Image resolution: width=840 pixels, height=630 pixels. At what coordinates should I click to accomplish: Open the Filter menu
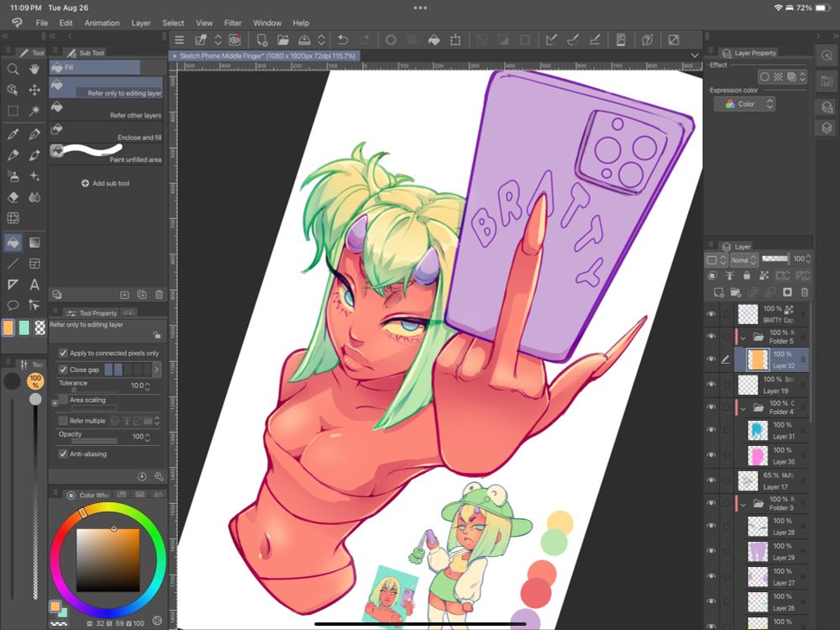click(x=233, y=23)
